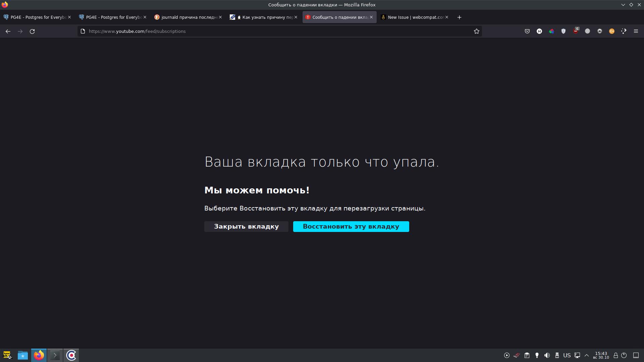Launch Firefox from the taskbar
Image resolution: width=644 pixels, height=362 pixels.
39,355
